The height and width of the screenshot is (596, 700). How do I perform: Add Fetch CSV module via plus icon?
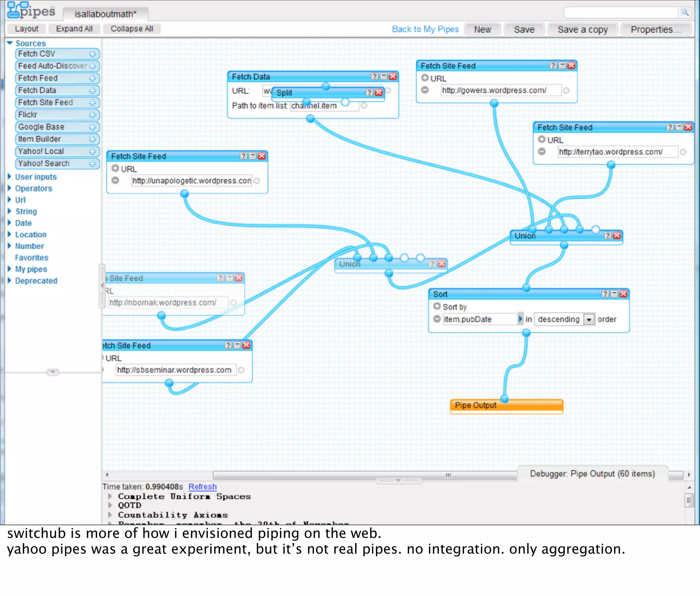92,54
